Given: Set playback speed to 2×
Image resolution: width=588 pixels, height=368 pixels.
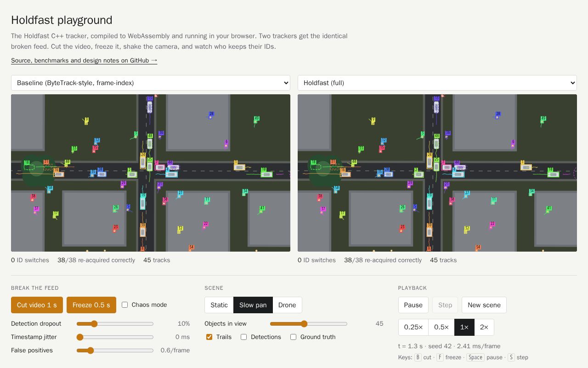Looking at the screenshot, I should [x=484, y=327].
